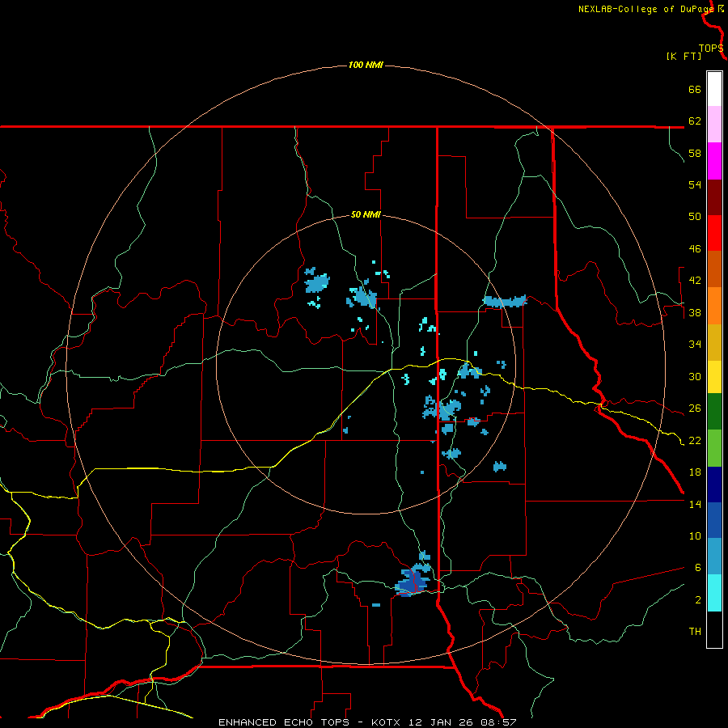Click the magenta swatch near 58
The image size is (728, 728).
point(714,161)
